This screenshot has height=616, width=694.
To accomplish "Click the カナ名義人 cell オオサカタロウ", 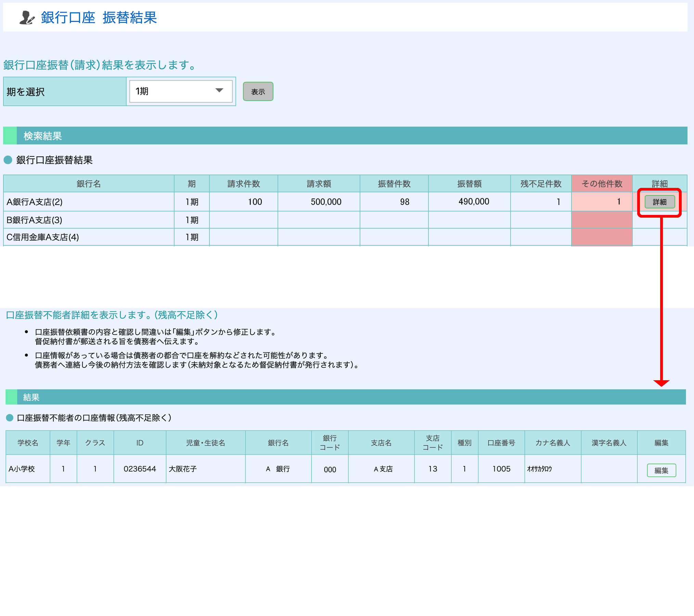I will (539, 469).
